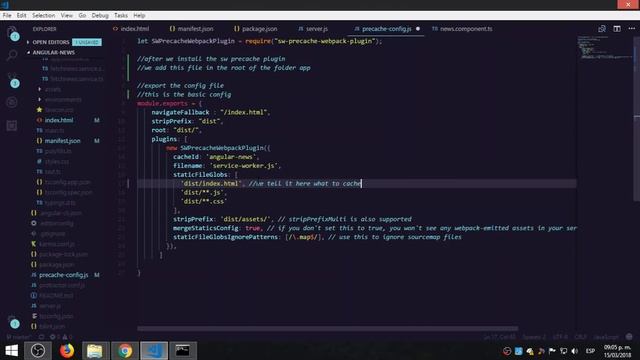Click the JavaScript language mode in status bar
The height and width of the screenshot is (360, 640).
click(x=606, y=337)
